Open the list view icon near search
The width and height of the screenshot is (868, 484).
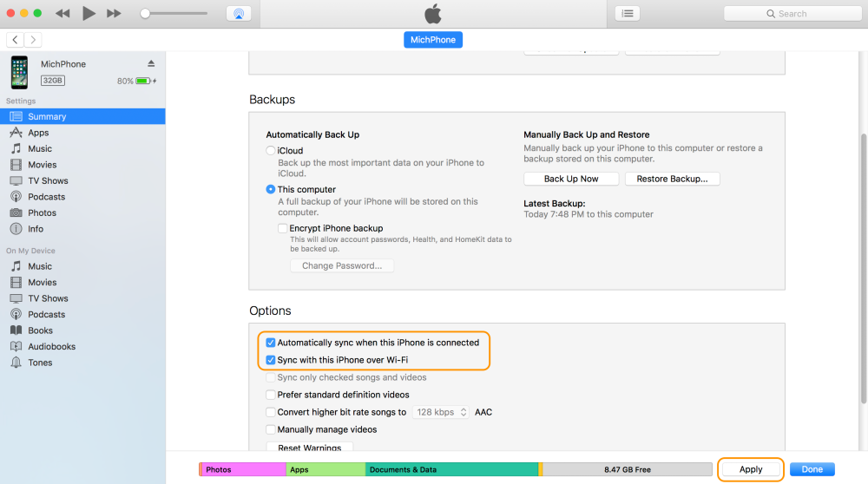click(x=628, y=14)
